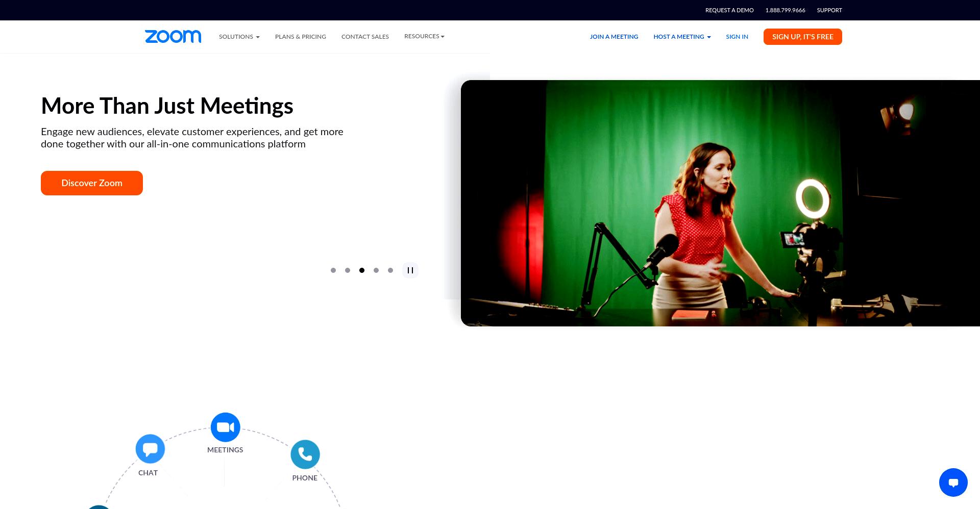Image resolution: width=980 pixels, height=509 pixels.
Task: Go to second carousel slide dot
Action: click(x=348, y=270)
